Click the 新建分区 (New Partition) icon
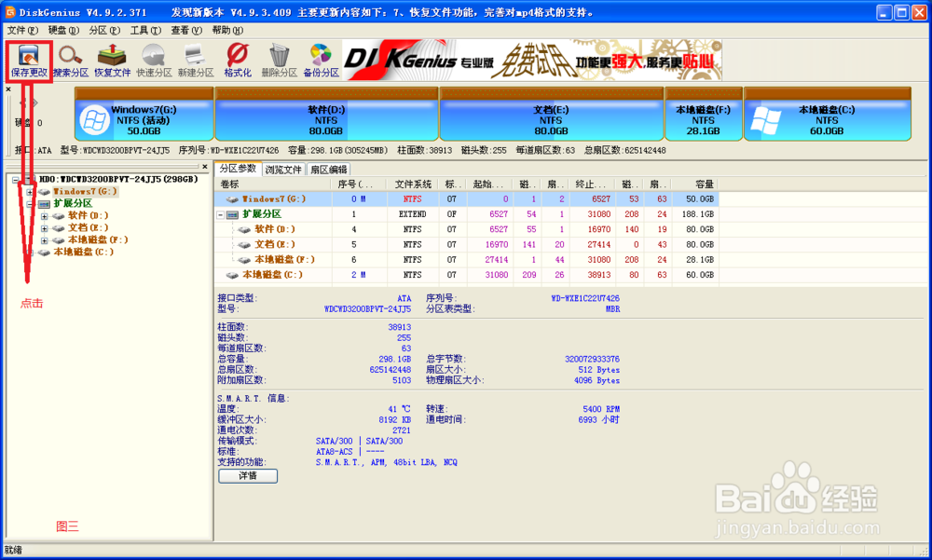Screen dimensions: 932x560 tap(196, 61)
